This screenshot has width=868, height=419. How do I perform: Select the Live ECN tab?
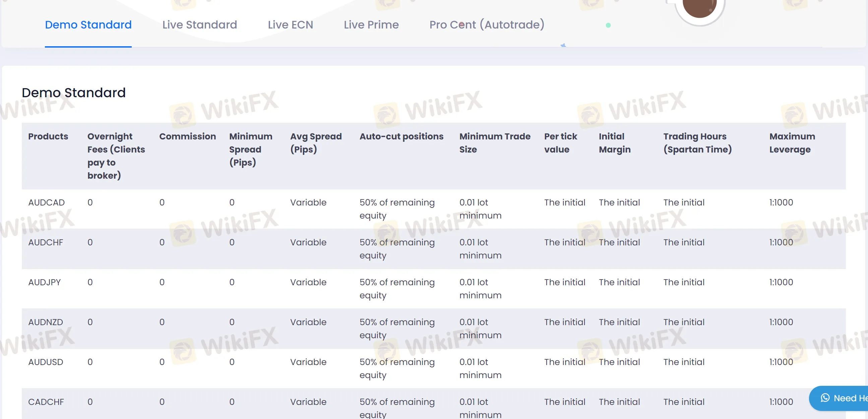click(x=290, y=24)
